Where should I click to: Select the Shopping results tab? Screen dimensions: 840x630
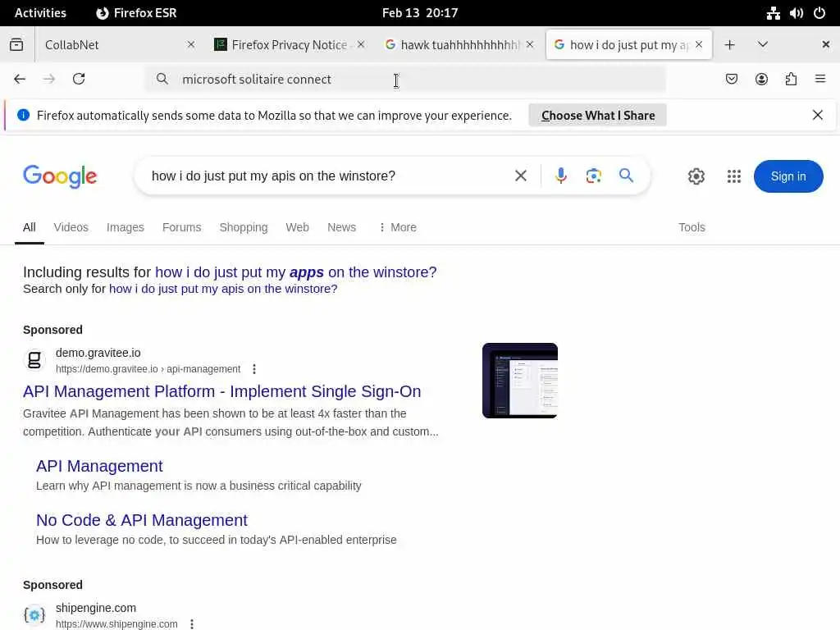pos(244,228)
